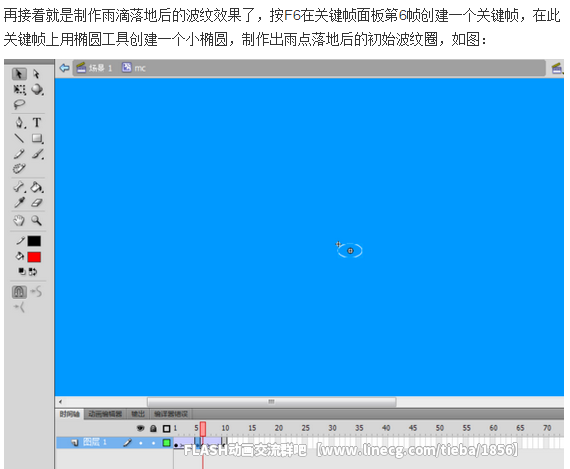570x469 pixels.
Task: Toggle Snap to Objects magnet
Action: pyautogui.click(x=19, y=292)
